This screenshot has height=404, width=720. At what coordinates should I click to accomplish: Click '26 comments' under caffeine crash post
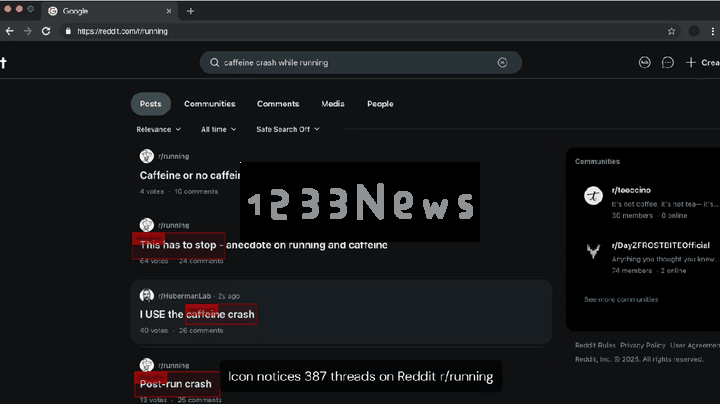click(201, 331)
